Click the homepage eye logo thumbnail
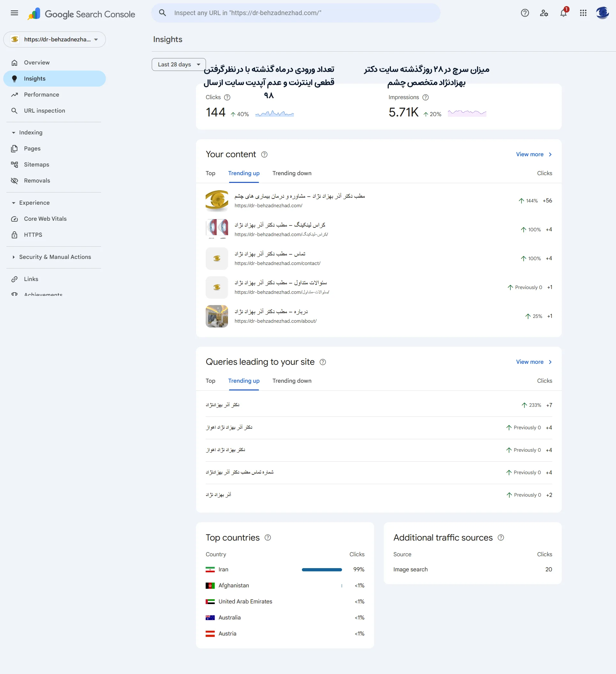The height and width of the screenshot is (674, 616). coord(217,201)
